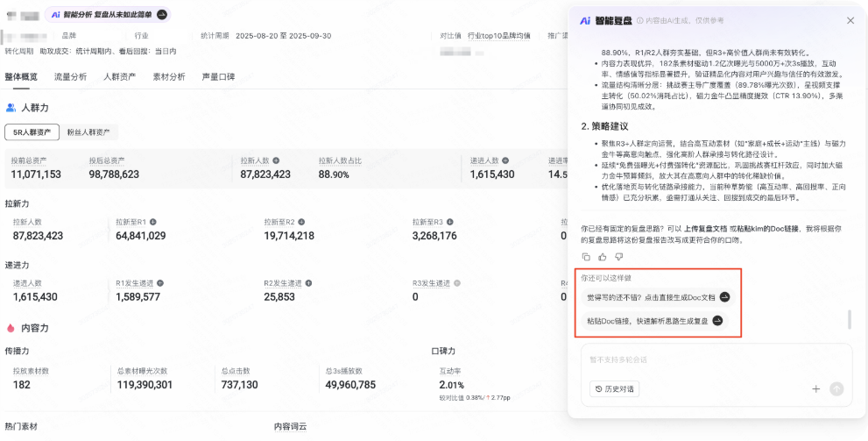The image size is (868, 441).
Task: Click the value 11,071,153
Action: tap(36, 174)
